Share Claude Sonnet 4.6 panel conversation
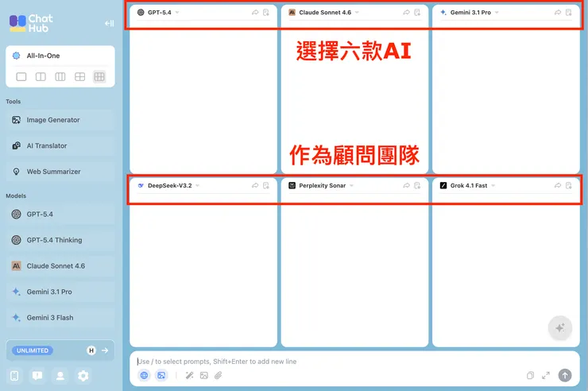 (406, 13)
